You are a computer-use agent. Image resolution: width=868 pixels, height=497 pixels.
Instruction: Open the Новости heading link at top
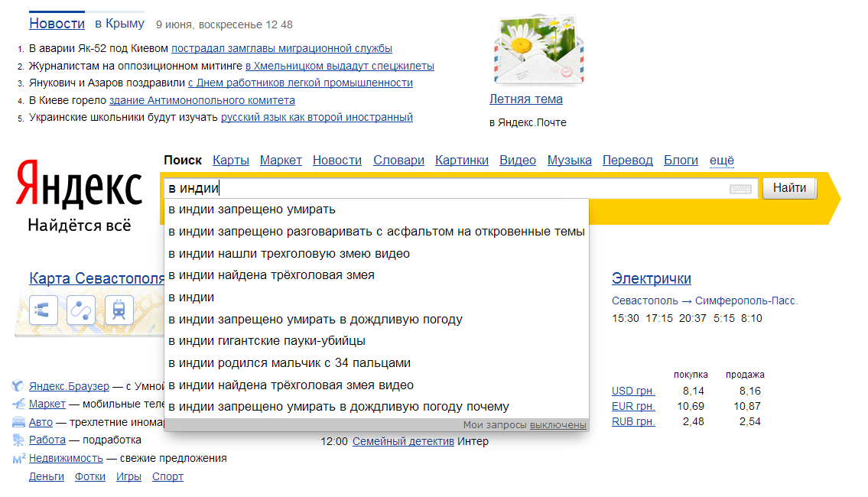(57, 24)
